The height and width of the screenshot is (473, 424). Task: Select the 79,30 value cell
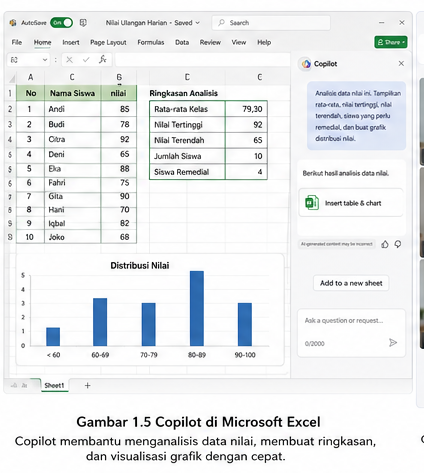pyautogui.click(x=246, y=109)
